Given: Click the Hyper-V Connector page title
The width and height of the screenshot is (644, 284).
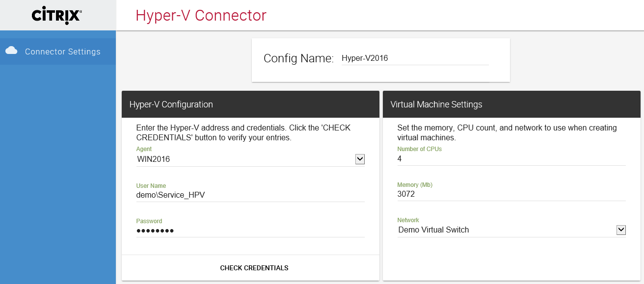Looking at the screenshot, I should (x=201, y=15).
